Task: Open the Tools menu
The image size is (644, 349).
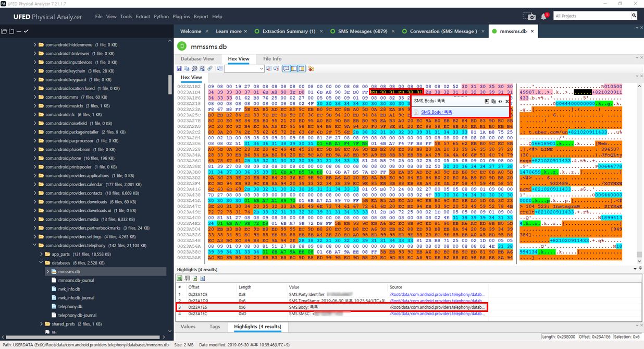Action: [126, 17]
